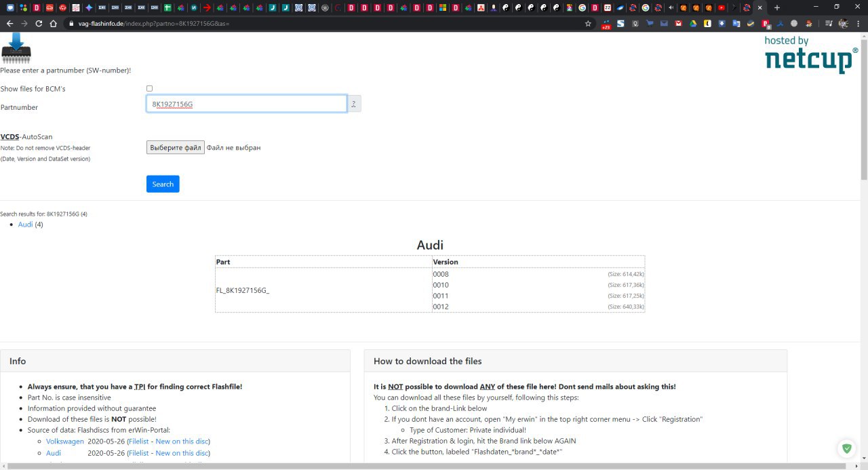
Task: Open the Audi link under Source of data
Action: click(54, 453)
